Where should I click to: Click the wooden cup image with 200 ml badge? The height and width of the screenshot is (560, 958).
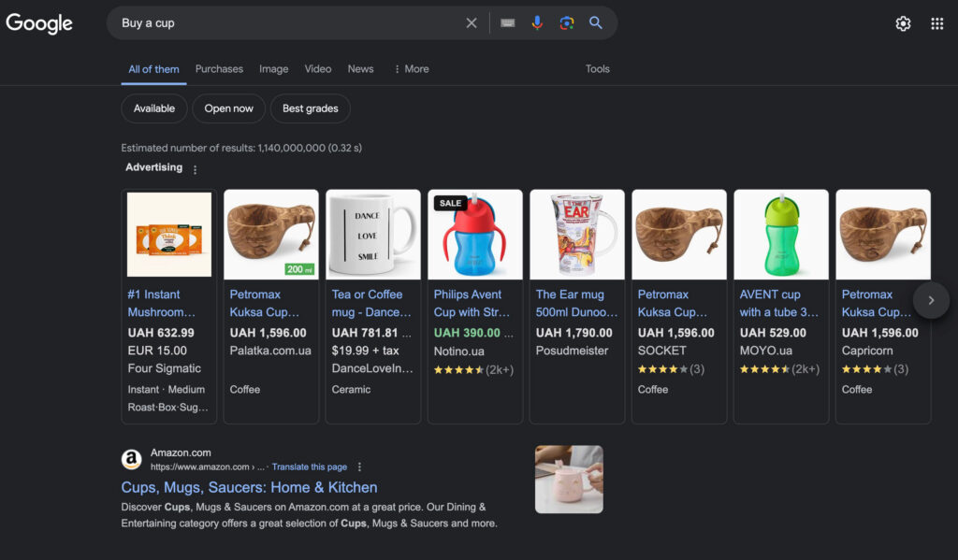click(271, 235)
